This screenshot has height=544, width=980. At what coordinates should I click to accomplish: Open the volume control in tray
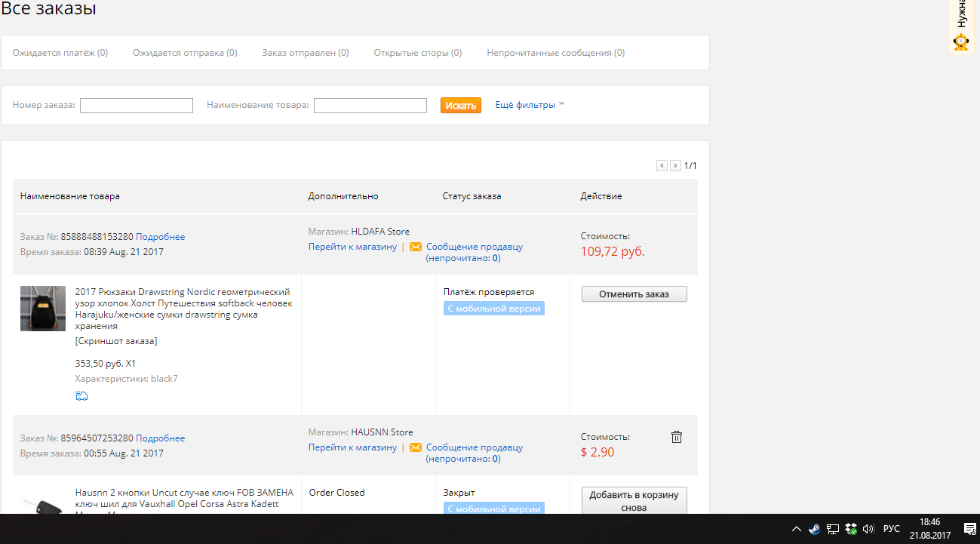[868, 529]
